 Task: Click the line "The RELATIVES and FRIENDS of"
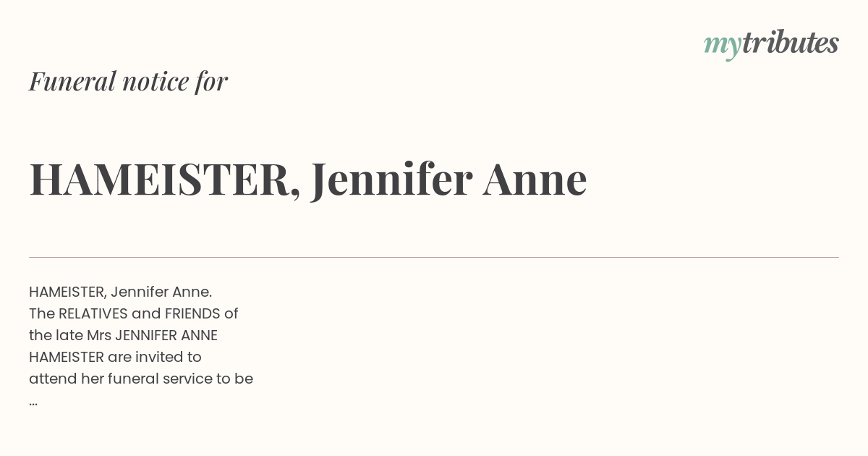click(133, 314)
